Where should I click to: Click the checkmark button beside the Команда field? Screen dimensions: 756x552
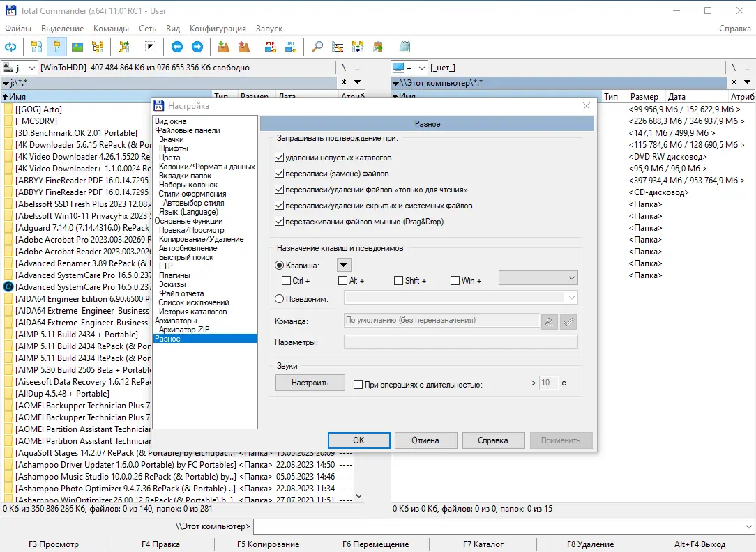(x=568, y=322)
